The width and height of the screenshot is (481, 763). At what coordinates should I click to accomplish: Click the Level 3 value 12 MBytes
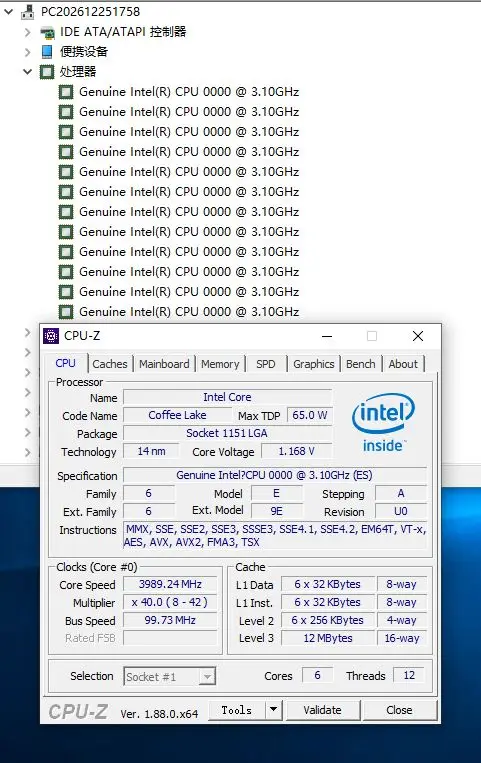(328, 638)
